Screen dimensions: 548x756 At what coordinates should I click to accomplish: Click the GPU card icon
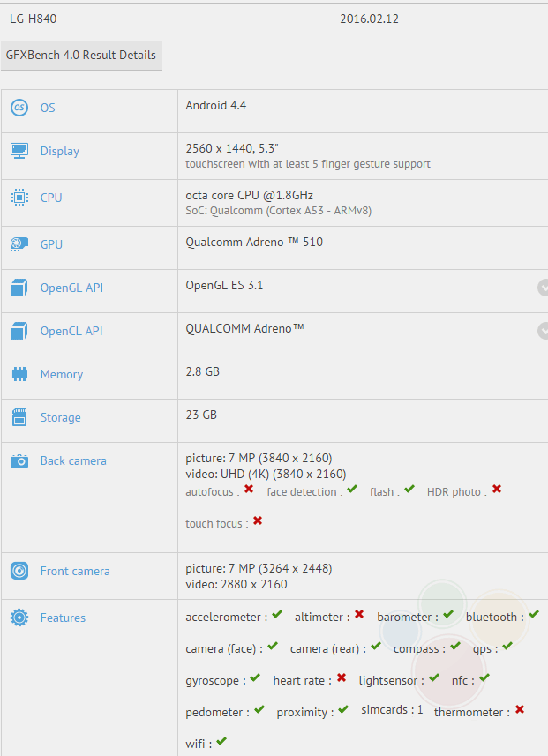click(19, 244)
